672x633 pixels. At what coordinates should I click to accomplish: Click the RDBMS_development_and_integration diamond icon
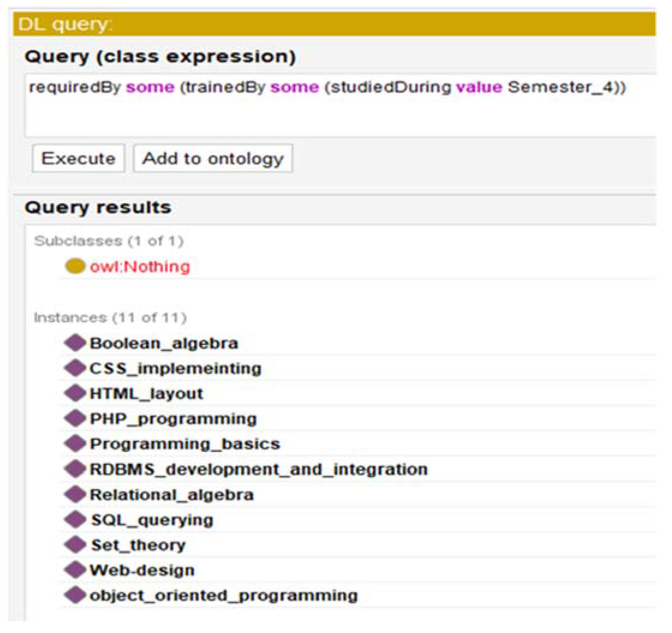tap(75, 469)
